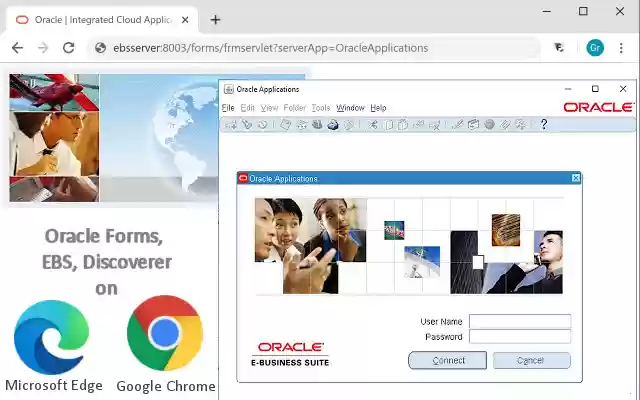Click the Paste clipboard toolbar icon
The image size is (640, 400).
[x=403, y=124]
